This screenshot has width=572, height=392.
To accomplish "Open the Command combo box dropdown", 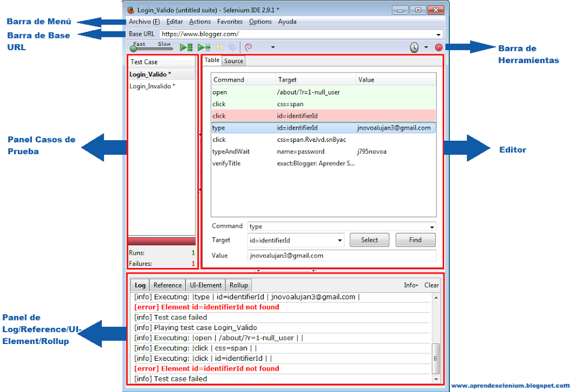I will tap(432, 227).
